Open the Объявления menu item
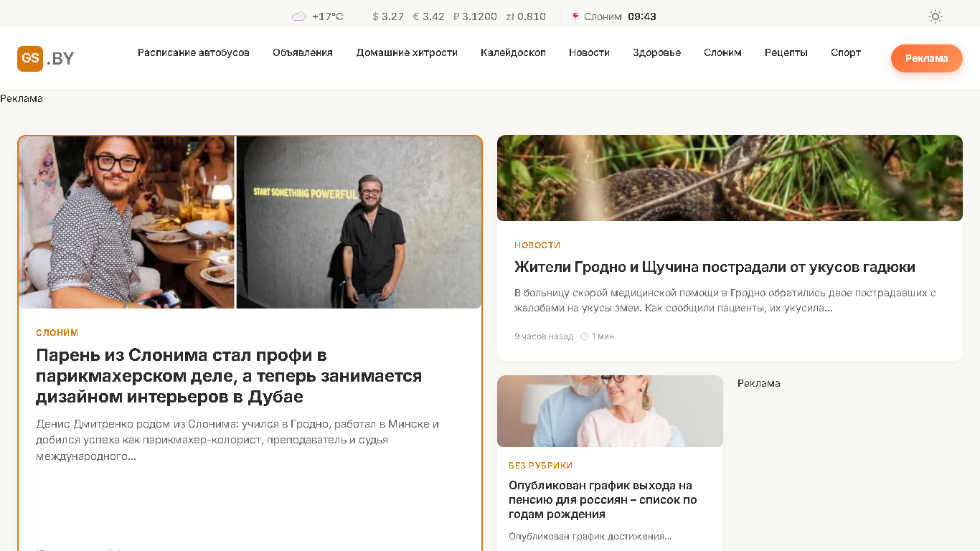This screenshot has height=551, width=980. [x=303, y=52]
